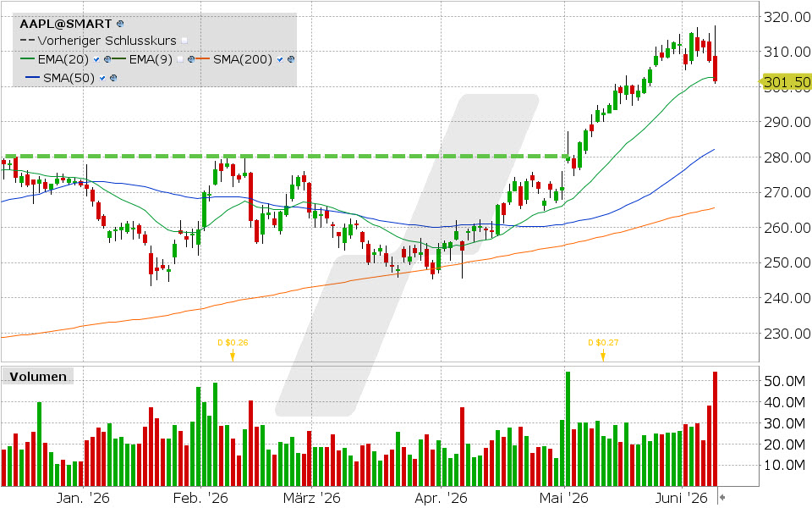
Task: Click the 260.00 price axis label
Action: (787, 228)
